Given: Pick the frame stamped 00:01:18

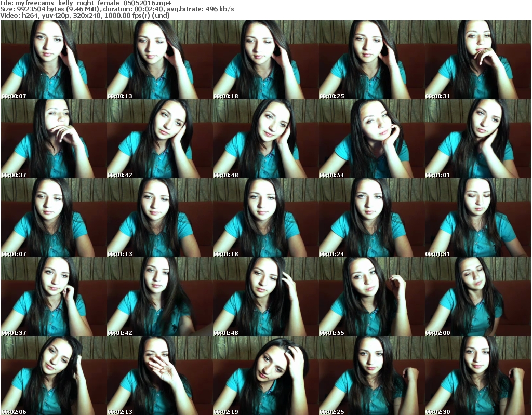Looking at the screenshot, I should (265, 218).
